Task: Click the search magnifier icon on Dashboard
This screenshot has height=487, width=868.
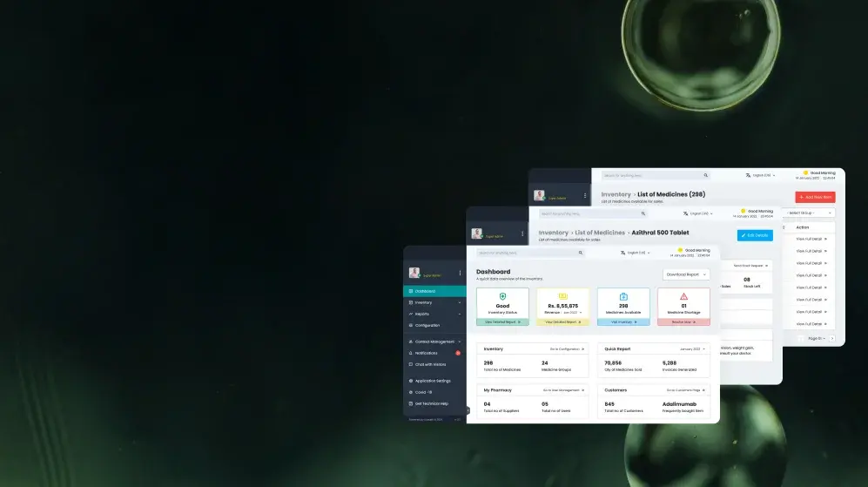Action: 581,254
